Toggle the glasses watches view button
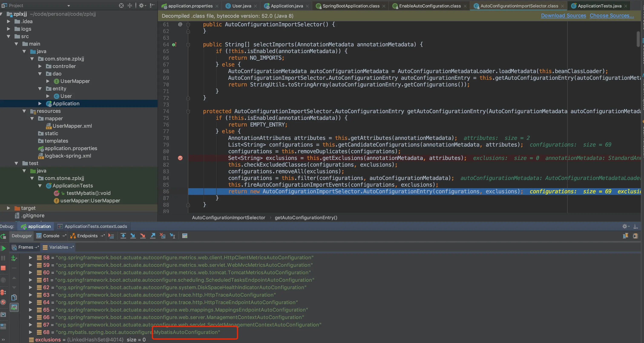The image size is (644, 343). click(x=14, y=307)
